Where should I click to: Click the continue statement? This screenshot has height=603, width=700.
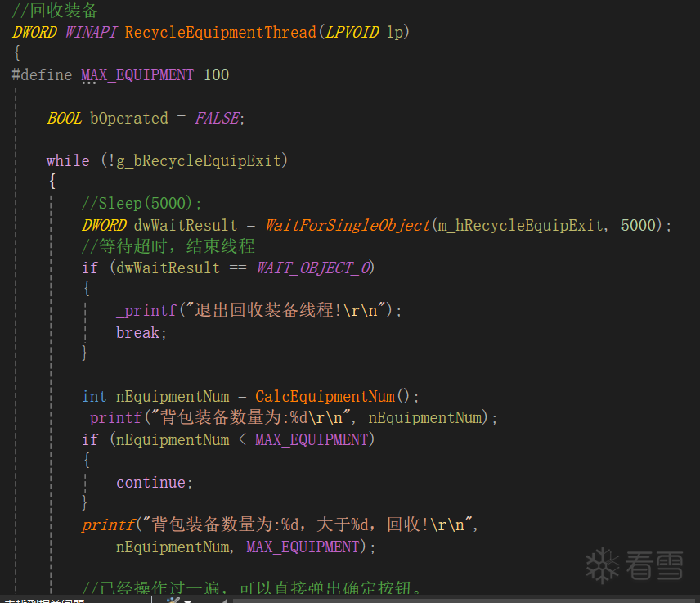tap(154, 482)
